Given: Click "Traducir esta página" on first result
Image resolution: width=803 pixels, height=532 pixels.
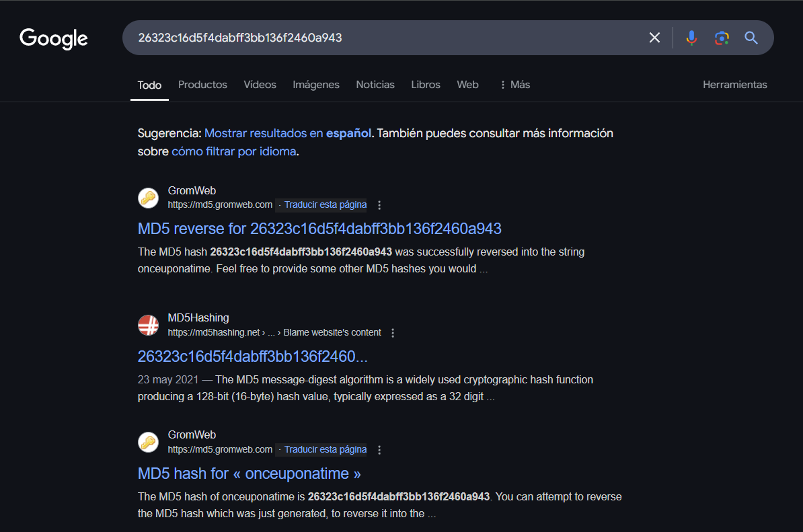Looking at the screenshot, I should click(x=326, y=205).
